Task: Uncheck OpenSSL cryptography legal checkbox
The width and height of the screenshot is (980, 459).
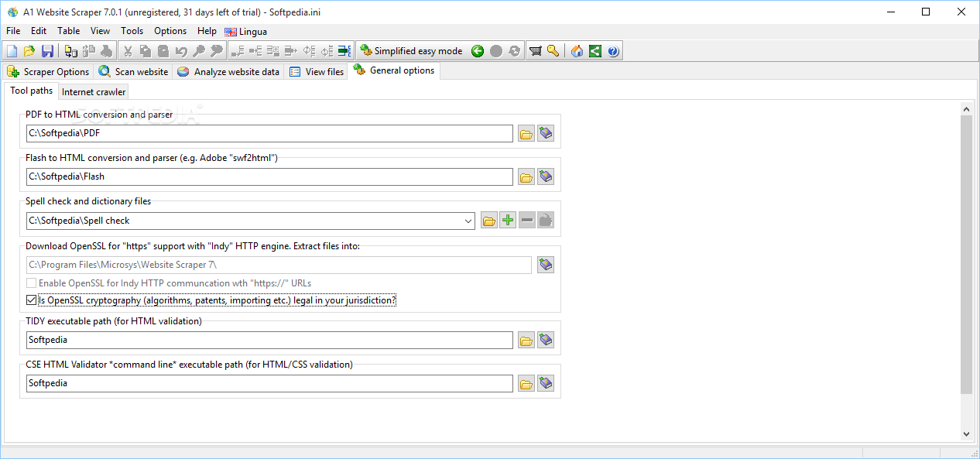Action: (x=31, y=300)
